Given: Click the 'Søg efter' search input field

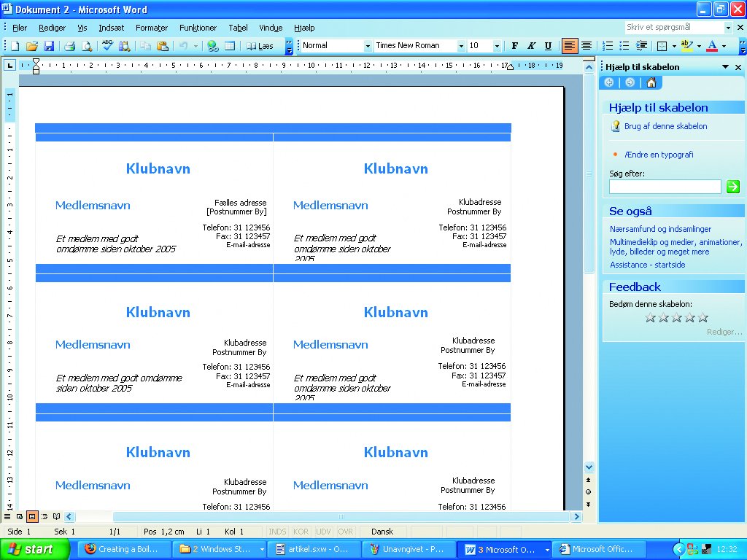Looking at the screenshot, I should pos(665,187).
